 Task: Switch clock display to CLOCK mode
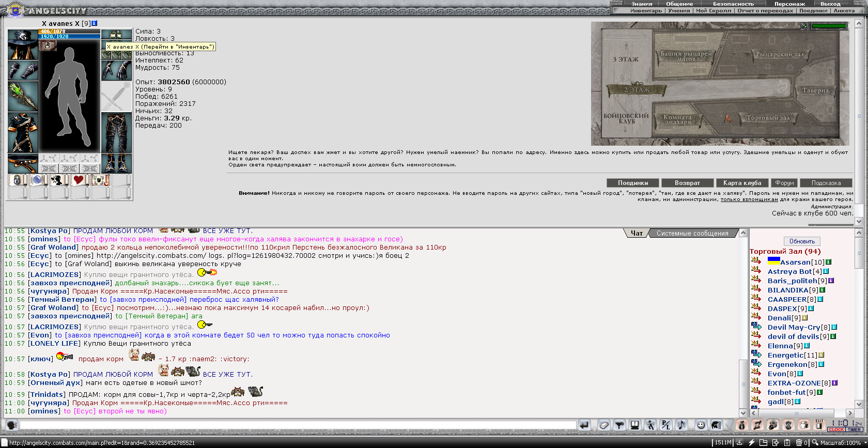(836, 430)
